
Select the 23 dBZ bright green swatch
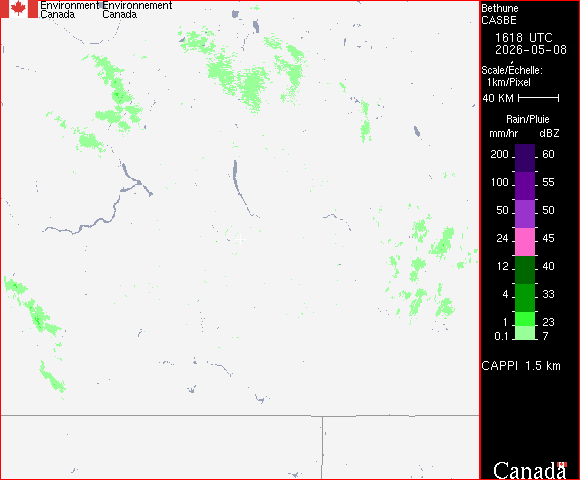pos(525,319)
